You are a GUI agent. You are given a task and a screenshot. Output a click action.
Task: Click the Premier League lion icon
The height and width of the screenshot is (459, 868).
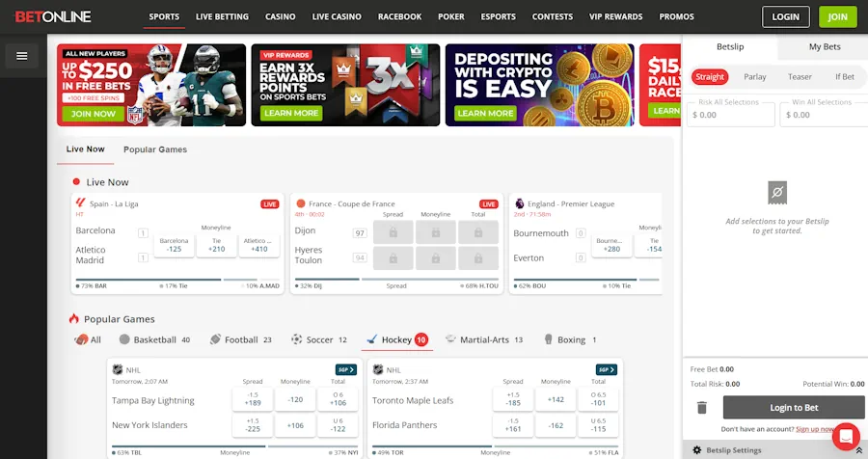(519, 203)
